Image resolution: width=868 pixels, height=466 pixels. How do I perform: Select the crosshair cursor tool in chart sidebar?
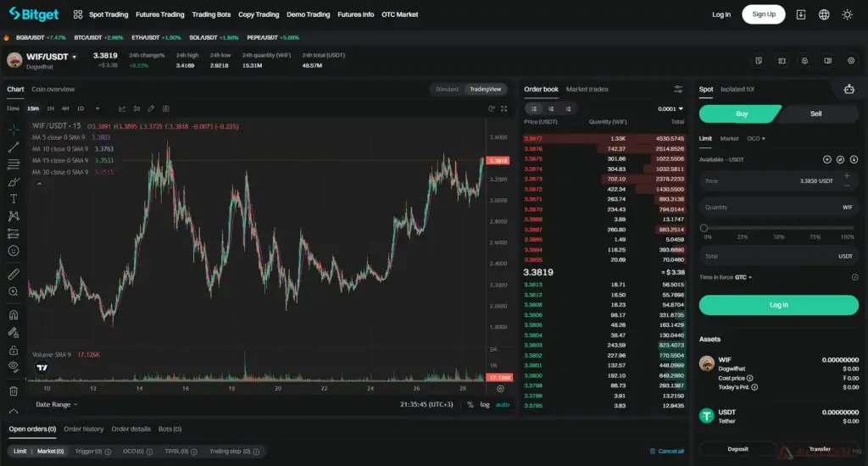click(14, 129)
